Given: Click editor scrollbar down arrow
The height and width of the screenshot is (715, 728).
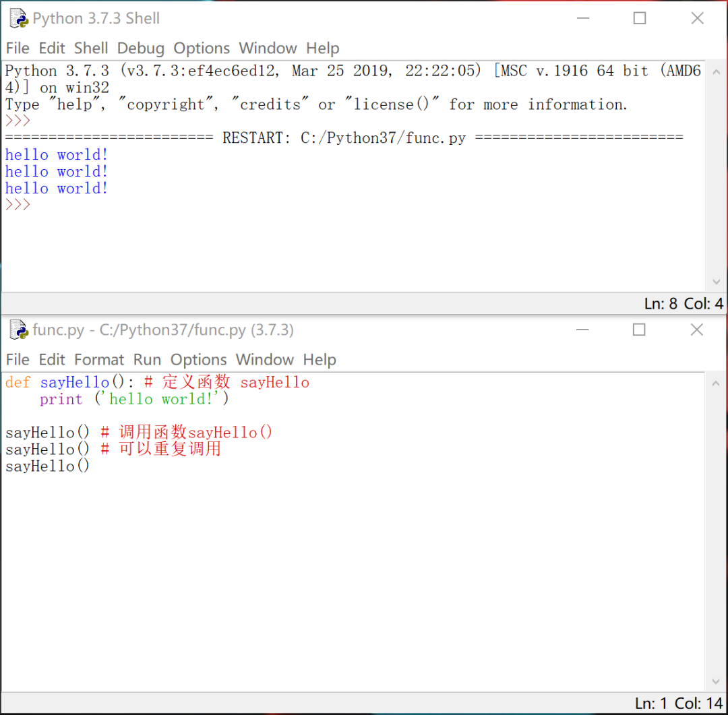Looking at the screenshot, I should click(716, 681).
